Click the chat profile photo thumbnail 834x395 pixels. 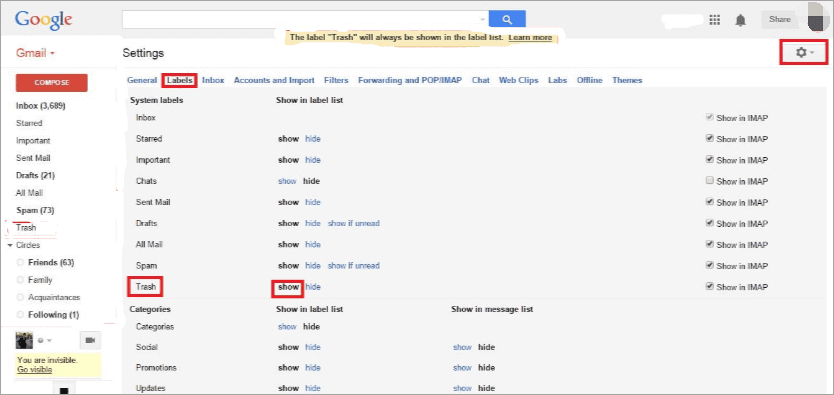[24, 340]
